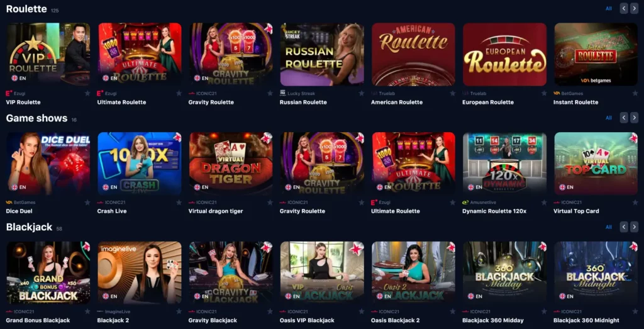Go to previous Game shows using left arrow
The width and height of the screenshot is (644, 329).
click(x=624, y=118)
